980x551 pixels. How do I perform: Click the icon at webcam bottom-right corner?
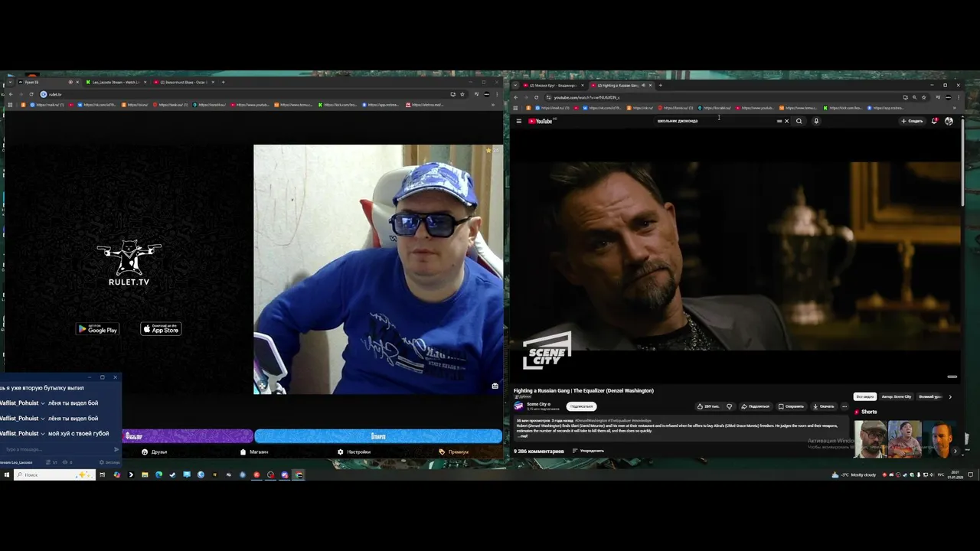point(495,386)
